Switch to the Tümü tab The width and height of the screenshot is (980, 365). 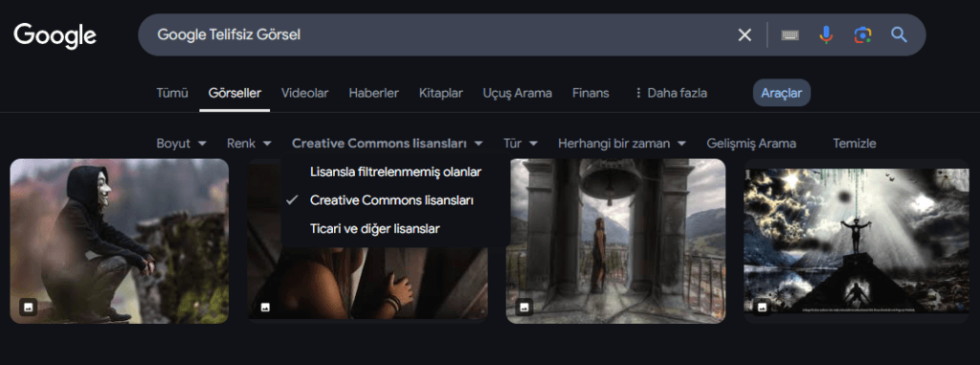172,93
